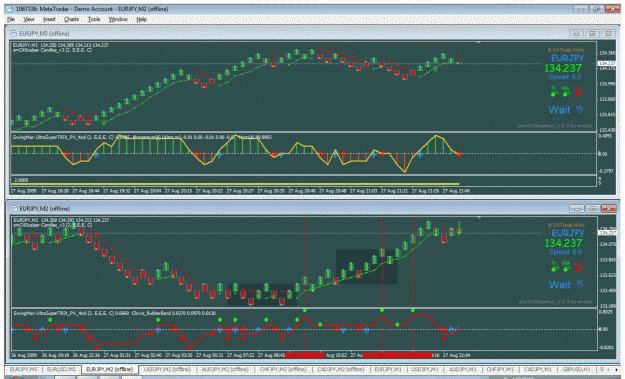Select the EURJPY,M2 (offline) chart tab
This screenshot has width=625, height=379.
109,370
